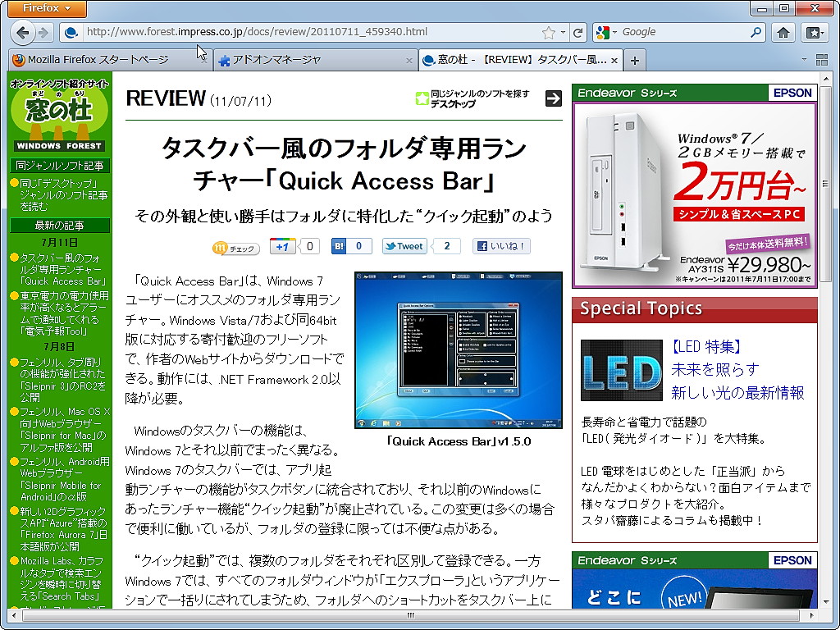Click the horizontal scrollbar left arrow
The width and height of the screenshot is (840, 630).
tap(15, 615)
